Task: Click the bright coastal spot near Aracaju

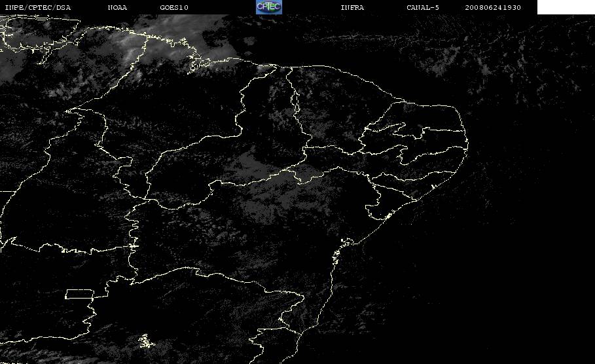Action: (388, 216)
